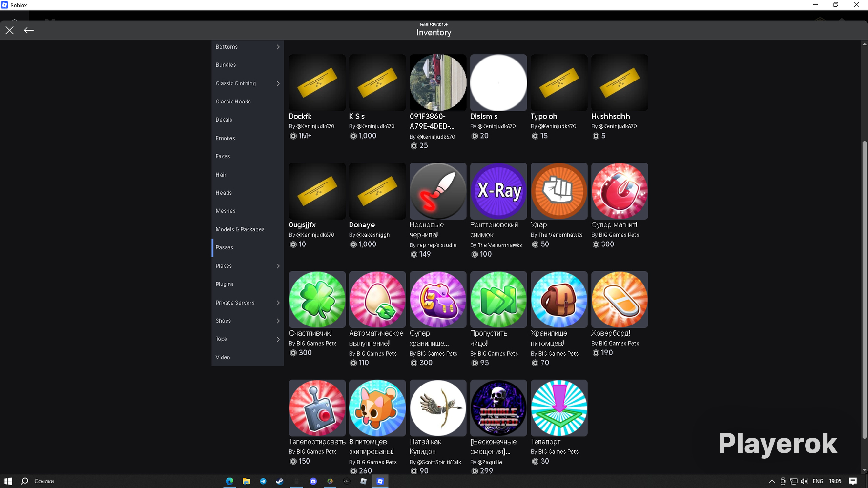This screenshot has height=488, width=868.
Task: Open the Dlslsm s white pass thumbnail
Action: (498, 82)
